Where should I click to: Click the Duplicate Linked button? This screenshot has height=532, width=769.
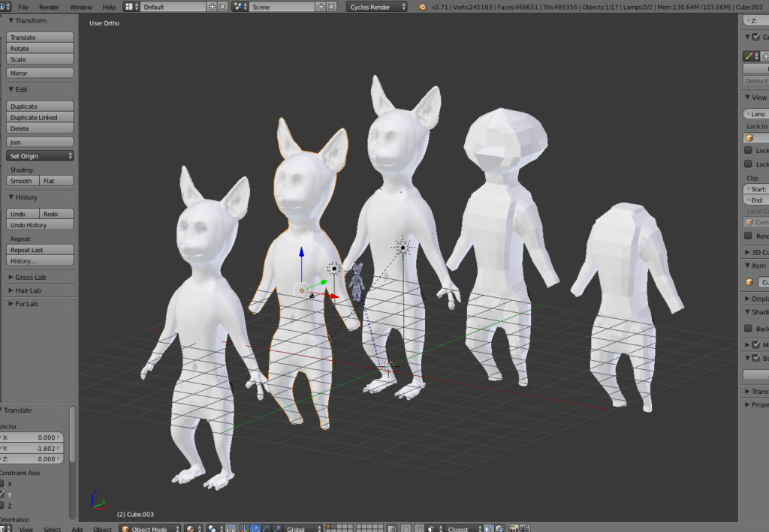[x=40, y=118]
